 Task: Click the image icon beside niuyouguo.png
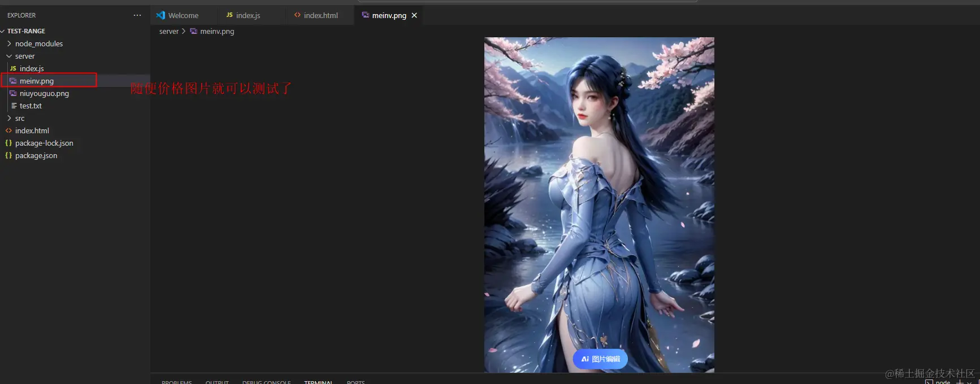[x=13, y=93]
